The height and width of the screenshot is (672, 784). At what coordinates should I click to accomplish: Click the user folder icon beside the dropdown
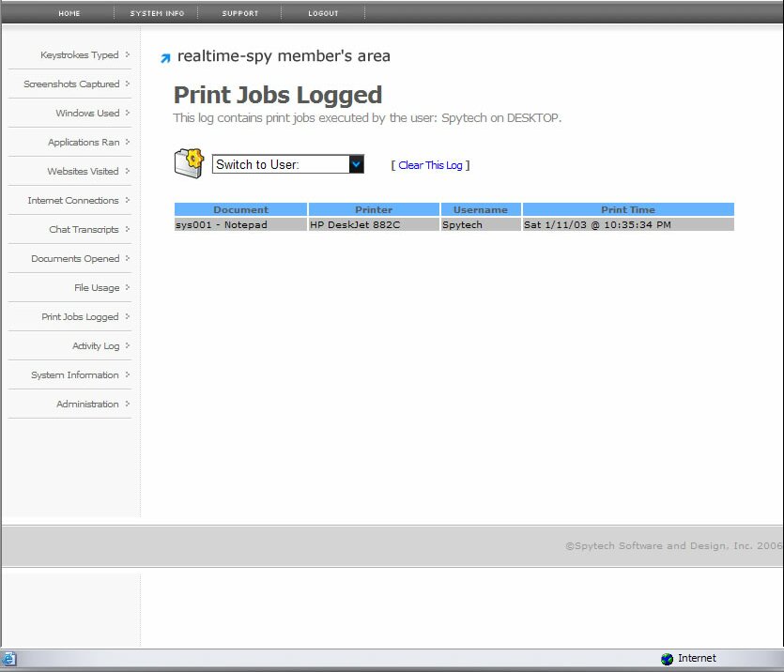tap(189, 162)
